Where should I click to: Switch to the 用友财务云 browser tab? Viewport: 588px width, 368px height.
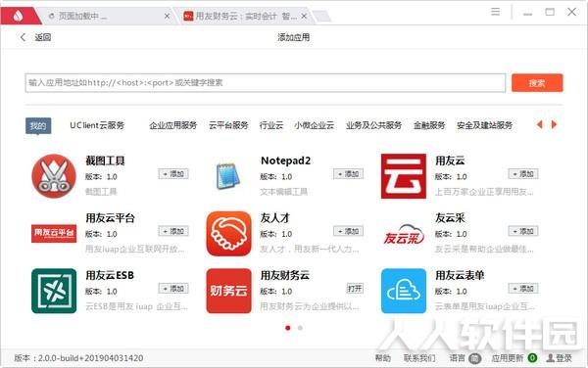tap(244, 16)
